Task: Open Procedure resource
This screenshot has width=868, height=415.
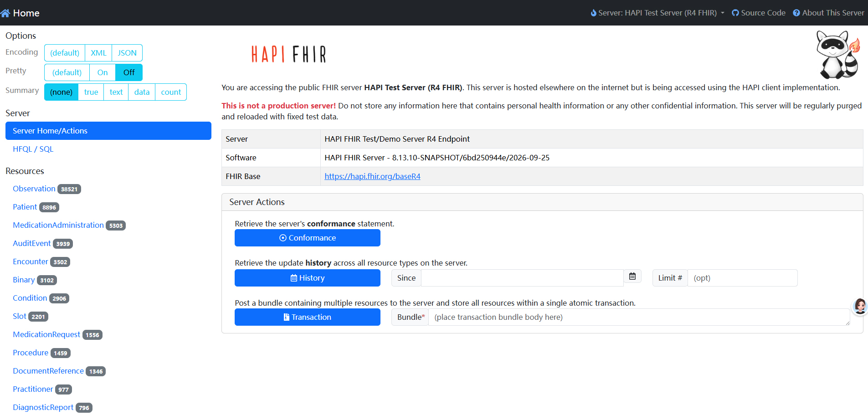Action: pos(31,353)
